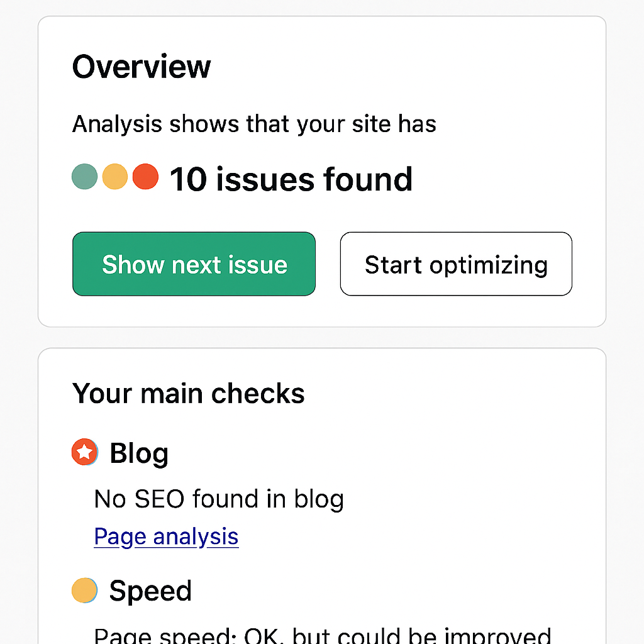Open the Page analysis link

click(166, 536)
